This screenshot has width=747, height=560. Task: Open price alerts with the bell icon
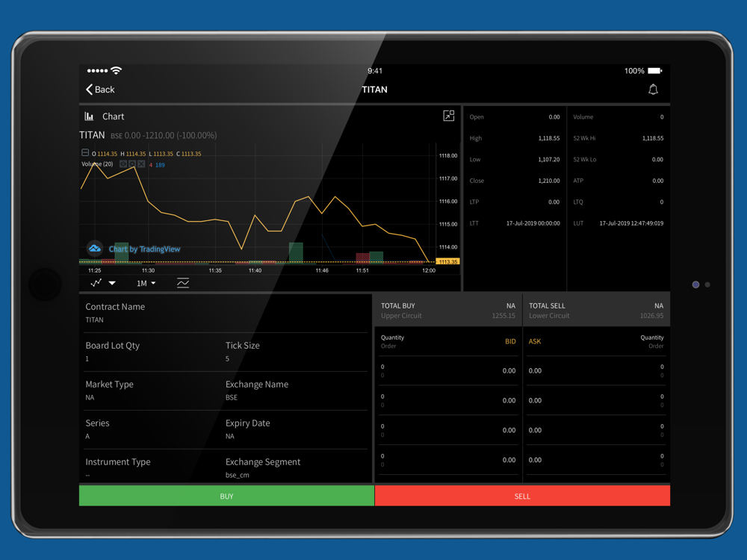pos(653,90)
